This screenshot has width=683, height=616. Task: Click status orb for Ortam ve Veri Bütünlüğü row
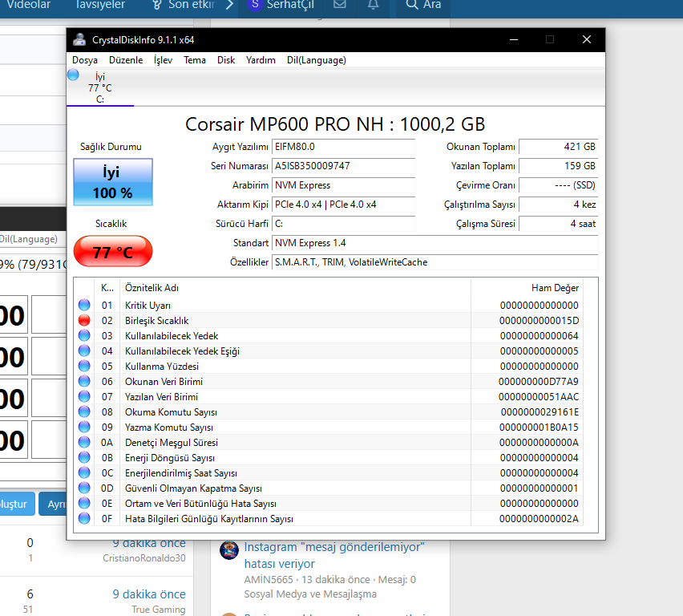pos(84,503)
